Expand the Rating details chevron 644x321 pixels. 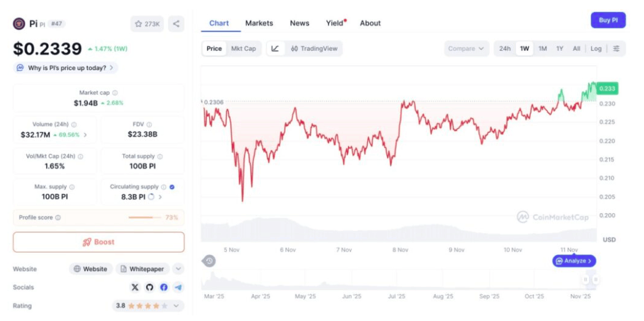(x=176, y=306)
